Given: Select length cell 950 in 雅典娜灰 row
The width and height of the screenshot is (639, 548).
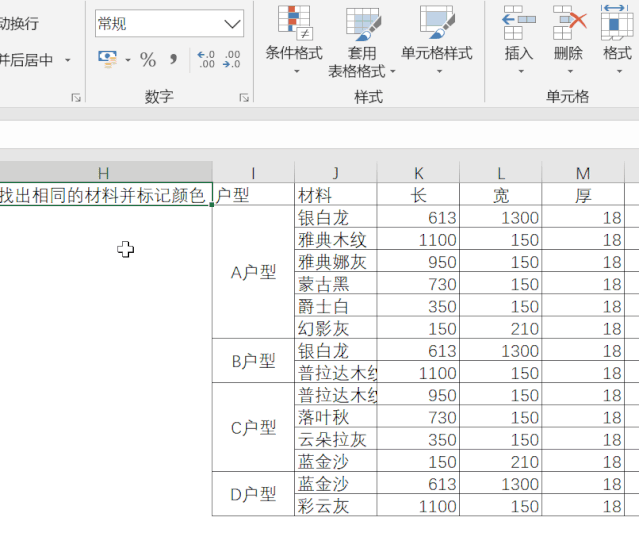Looking at the screenshot, I should 419,262.
